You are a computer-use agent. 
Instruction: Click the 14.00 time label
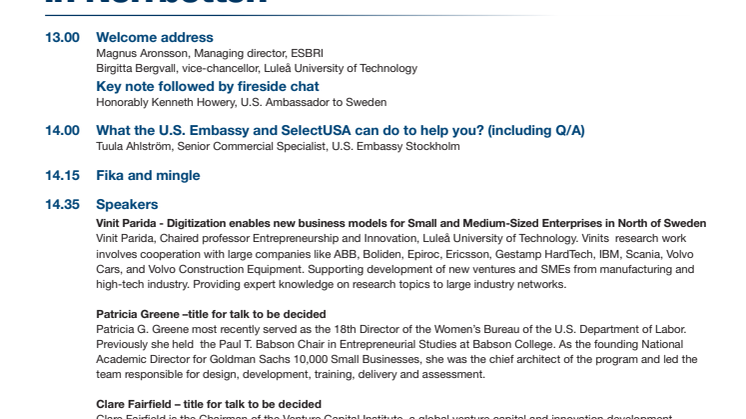pos(62,130)
